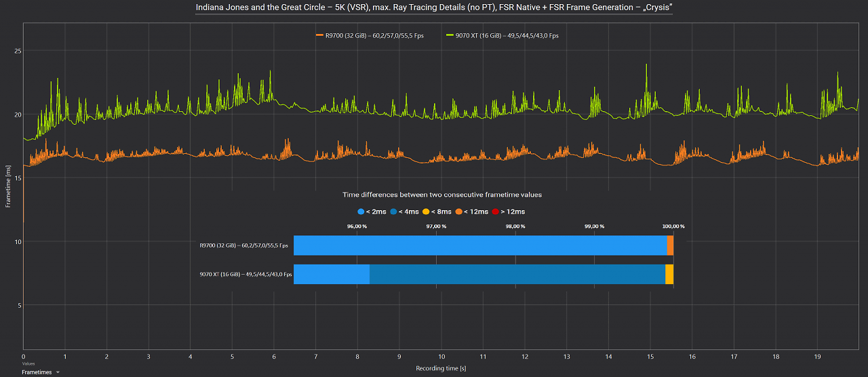The height and width of the screenshot is (377, 868).
Task: Open the Frametimes values dropdown
Action: coord(41,372)
